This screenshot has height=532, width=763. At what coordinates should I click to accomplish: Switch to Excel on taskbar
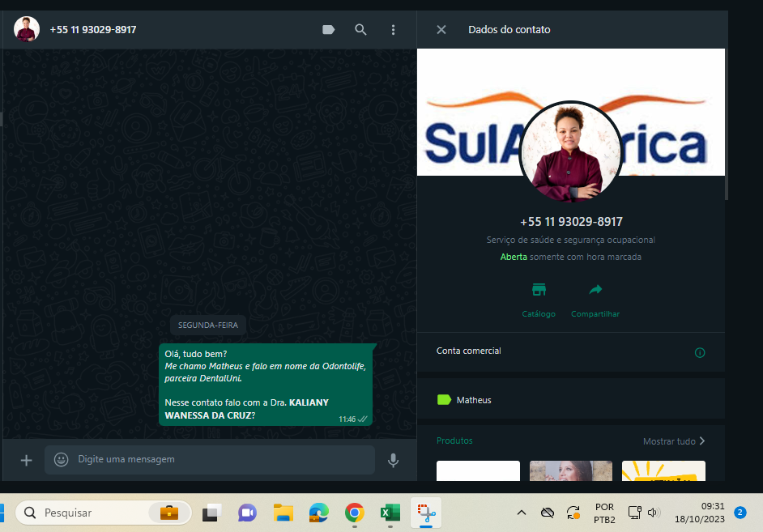pyautogui.click(x=390, y=513)
